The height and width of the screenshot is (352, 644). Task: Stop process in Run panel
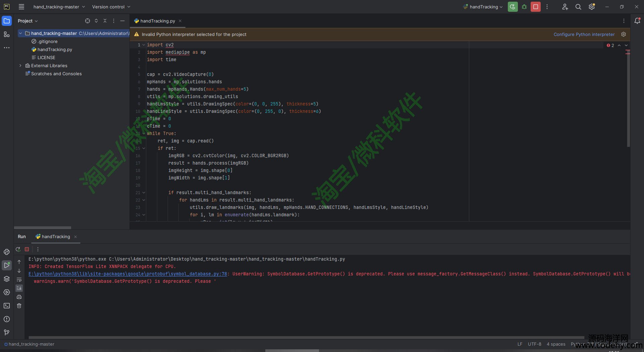27,249
